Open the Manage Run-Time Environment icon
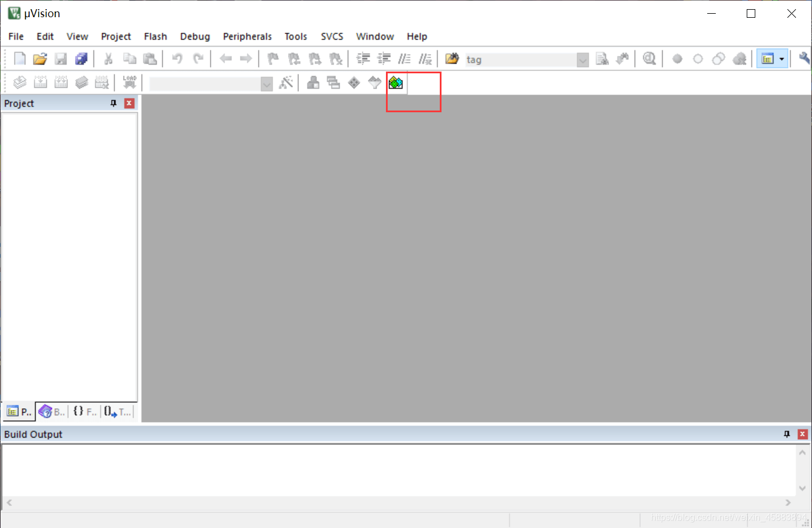Screen dimensions: 812x528 (395, 82)
